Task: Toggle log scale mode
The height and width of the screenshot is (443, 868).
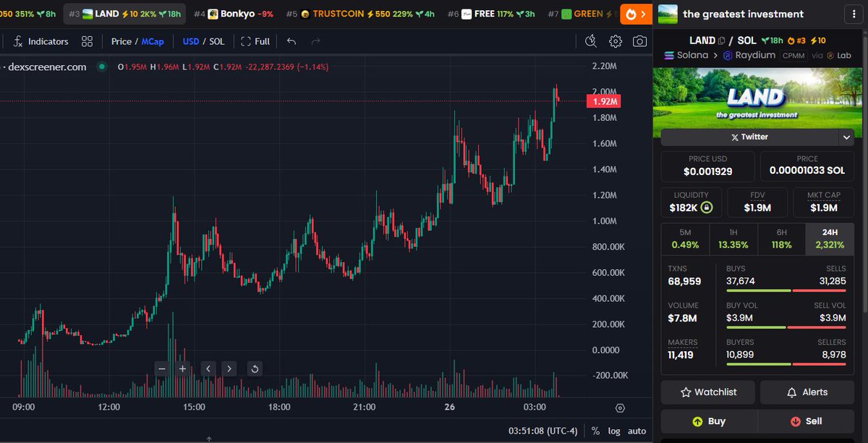Action: 614,431
